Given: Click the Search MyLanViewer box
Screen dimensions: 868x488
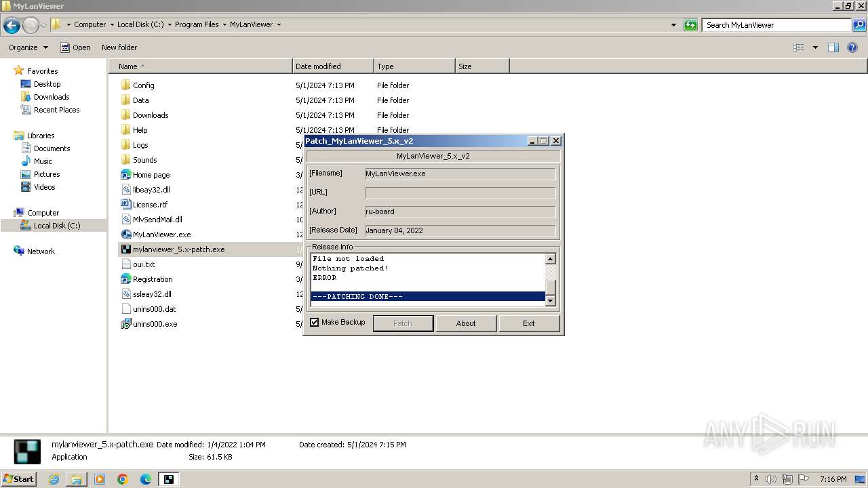Looking at the screenshot, I should (x=777, y=25).
